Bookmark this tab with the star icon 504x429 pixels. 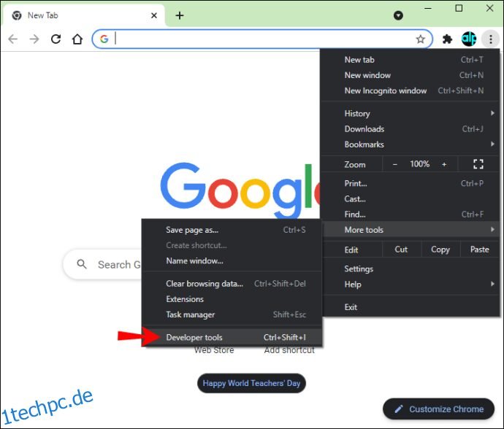pyautogui.click(x=421, y=39)
